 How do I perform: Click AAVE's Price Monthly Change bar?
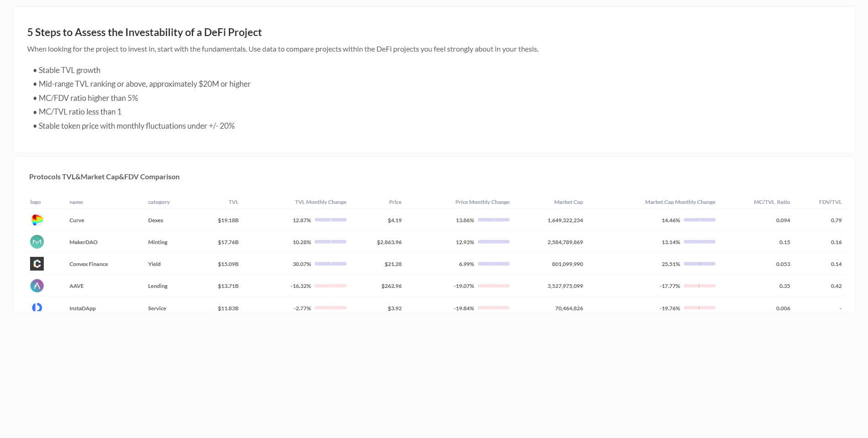point(493,286)
